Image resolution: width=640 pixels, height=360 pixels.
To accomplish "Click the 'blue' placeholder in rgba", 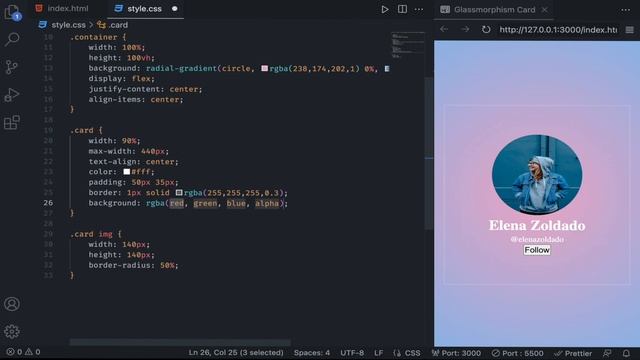I will pyautogui.click(x=236, y=203).
